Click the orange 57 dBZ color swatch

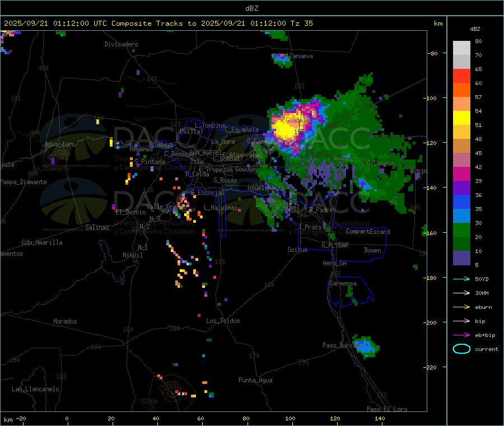click(x=461, y=90)
